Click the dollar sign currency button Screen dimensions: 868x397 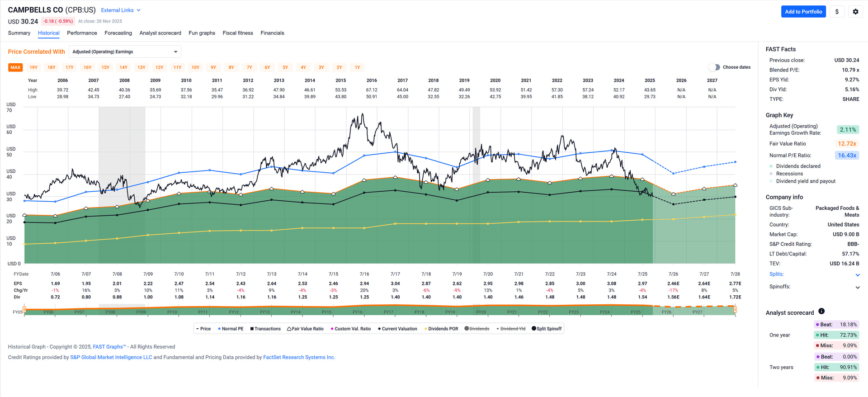[837, 12]
